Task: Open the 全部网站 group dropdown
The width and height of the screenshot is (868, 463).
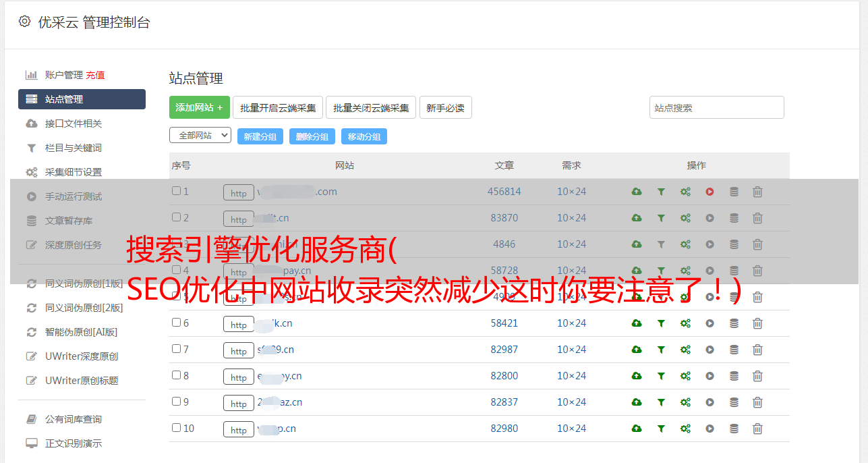Action: tap(200, 135)
